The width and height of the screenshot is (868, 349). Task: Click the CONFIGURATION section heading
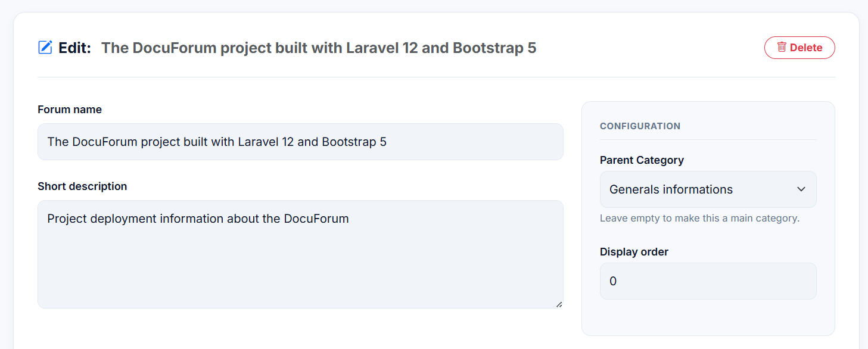[640, 126]
